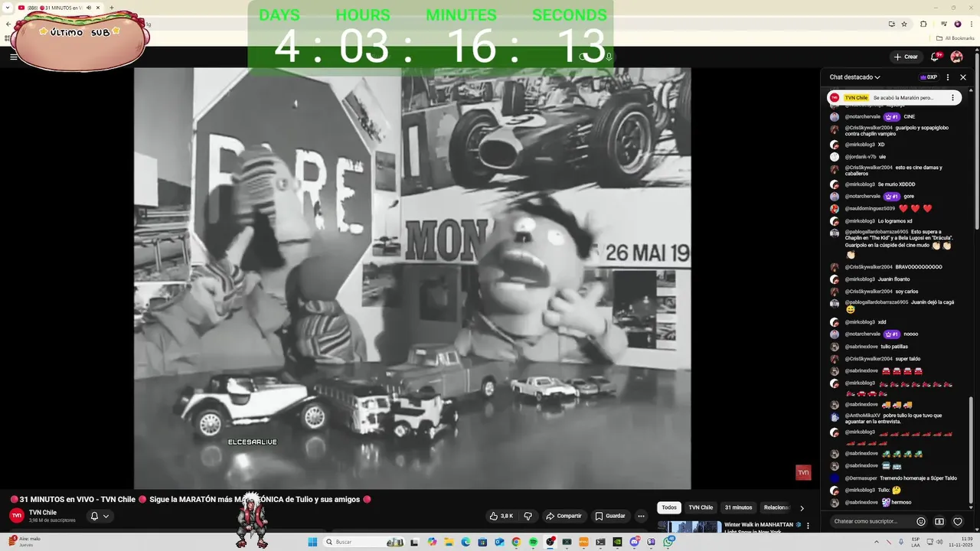Open the YouTube account avatar menu

956,57
